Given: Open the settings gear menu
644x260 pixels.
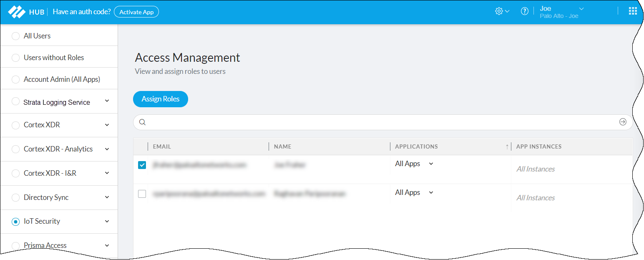Looking at the screenshot, I should (502, 11).
